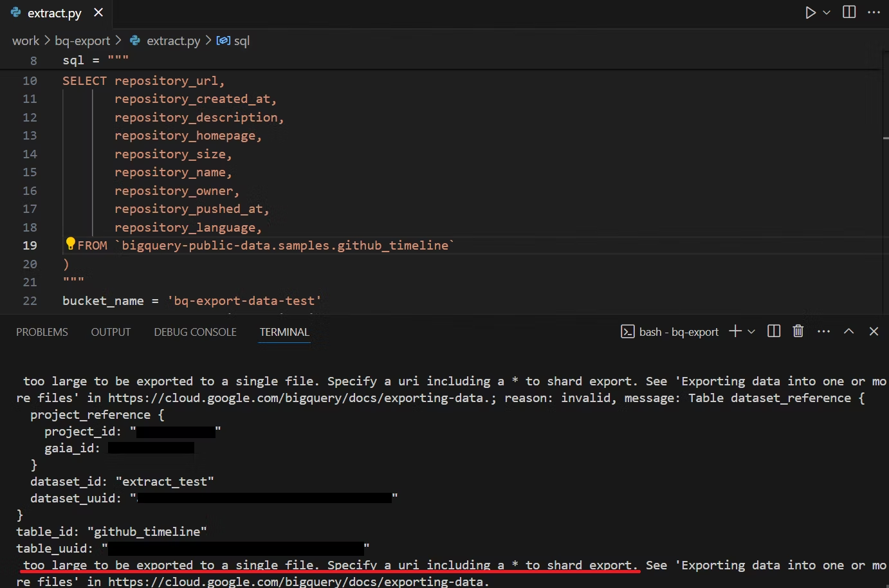Screen dimensions: 889x588
Task: Run the extract.py file
Action: (810, 12)
